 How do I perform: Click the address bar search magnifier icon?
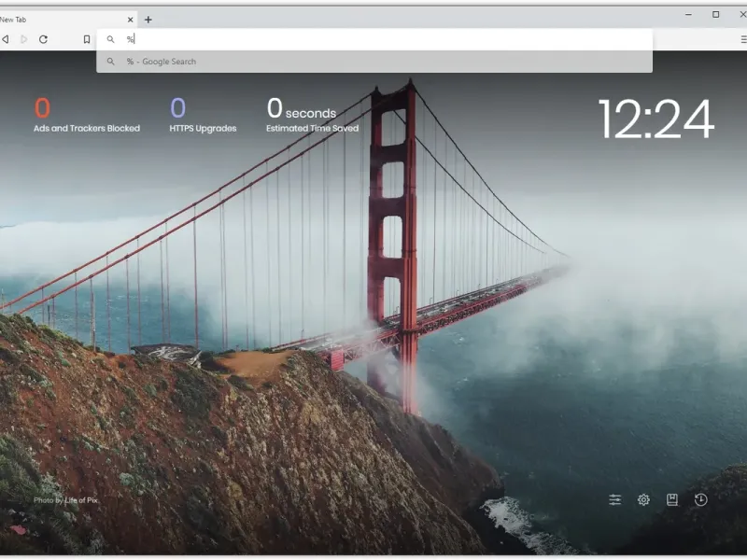pos(110,39)
